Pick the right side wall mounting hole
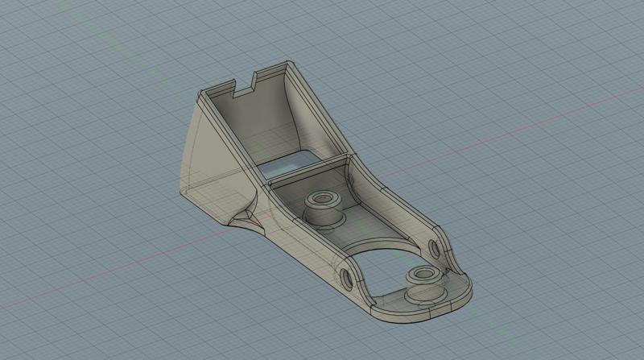Image resolution: width=644 pixels, height=360 pixels. pos(435,249)
